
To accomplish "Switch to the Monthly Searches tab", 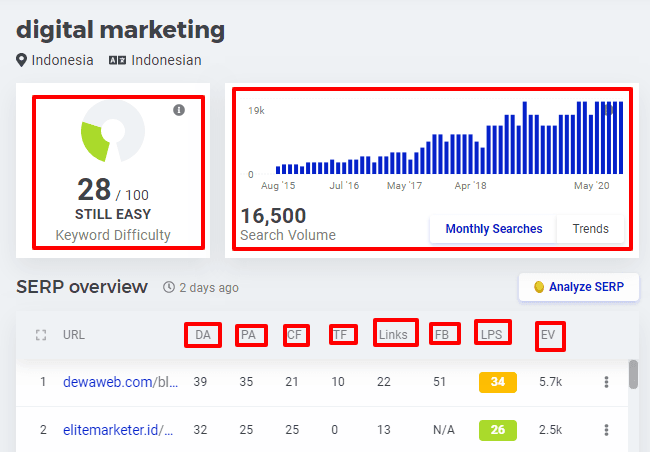I will (493, 229).
